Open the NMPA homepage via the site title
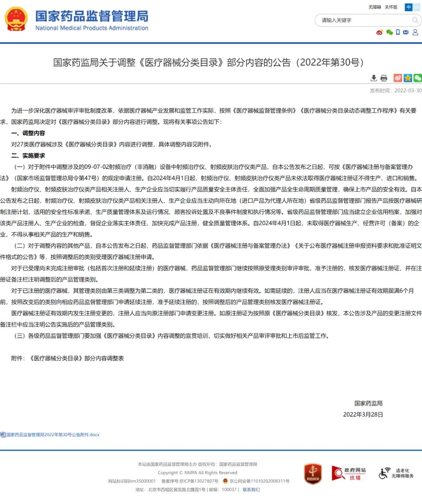 click(x=92, y=20)
